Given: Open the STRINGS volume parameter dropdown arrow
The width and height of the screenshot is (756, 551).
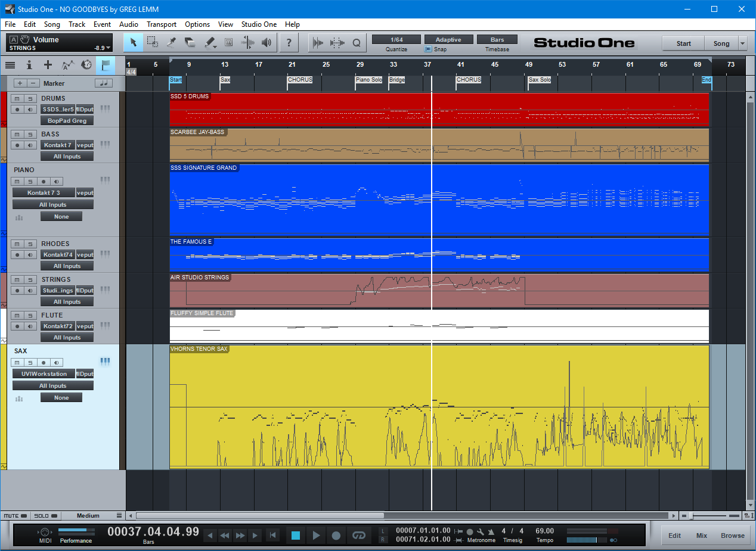Looking at the screenshot, I should [110, 48].
